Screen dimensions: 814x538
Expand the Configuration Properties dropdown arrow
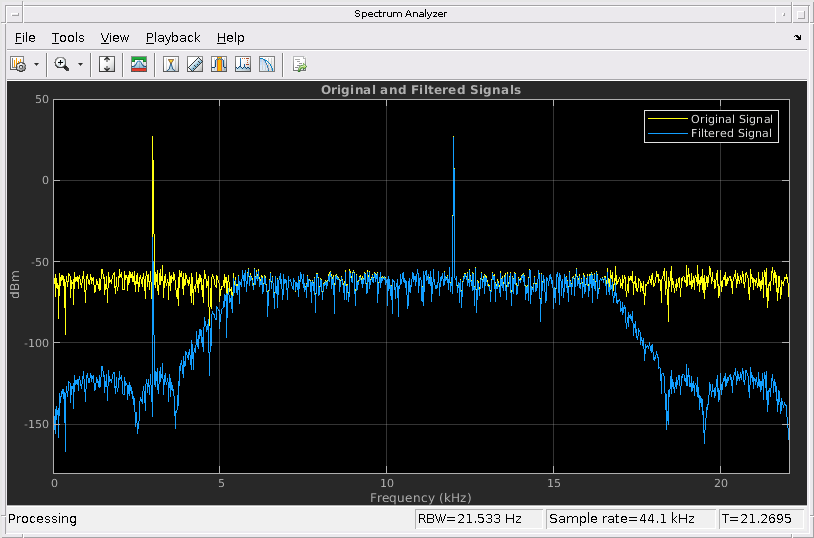click(36, 65)
